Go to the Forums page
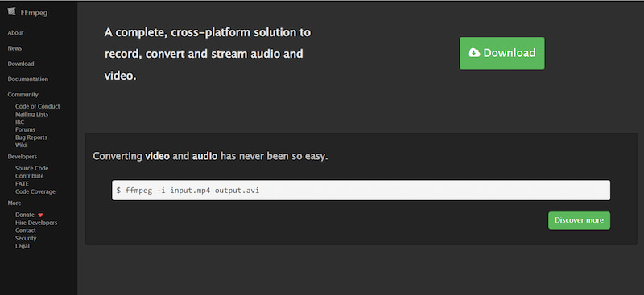 coord(25,129)
